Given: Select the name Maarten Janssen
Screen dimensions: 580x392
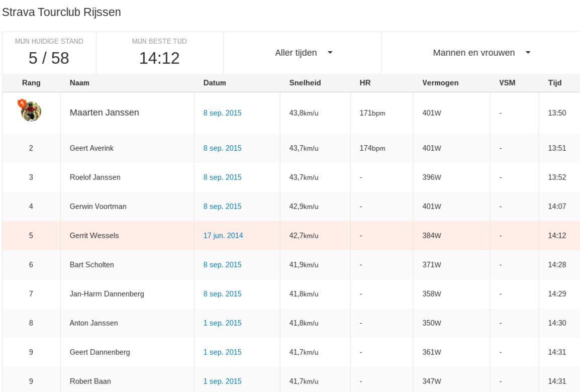Looking at the screenshot, I should pyautogui.click(x=104, y=113).
